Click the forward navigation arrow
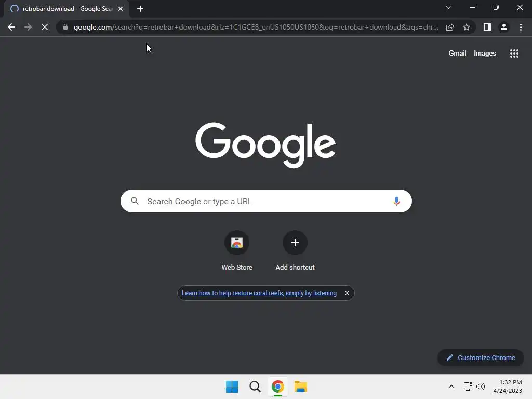532x399 pixels. 28,27
